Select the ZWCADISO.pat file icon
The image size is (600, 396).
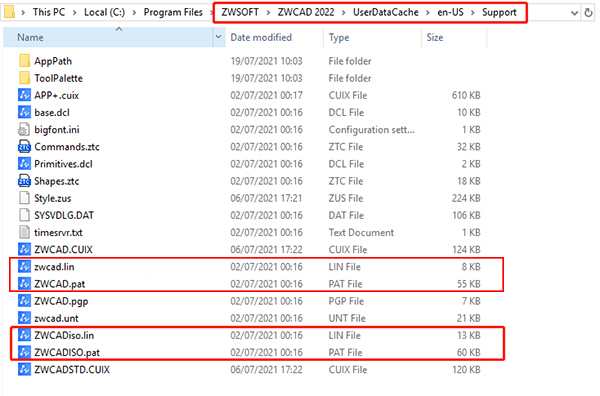tap(24, 352)
